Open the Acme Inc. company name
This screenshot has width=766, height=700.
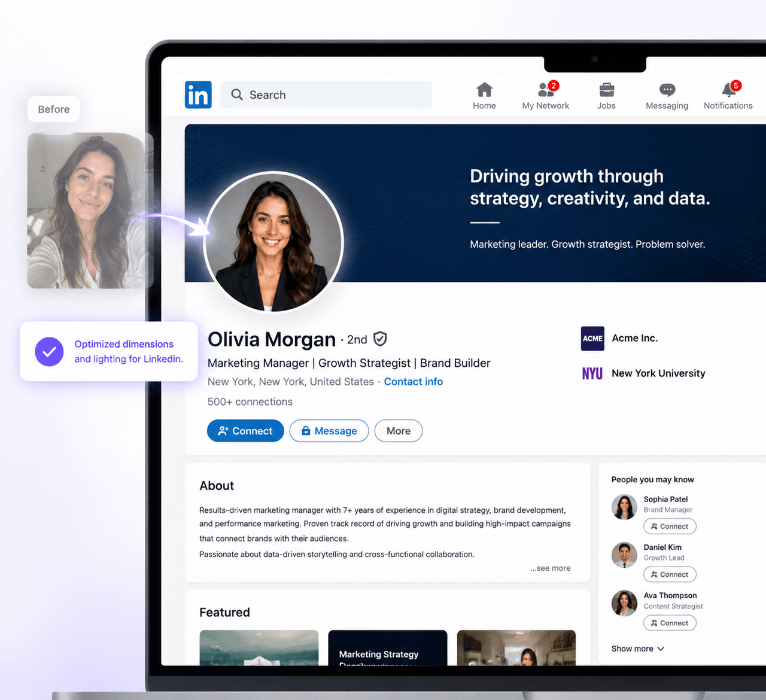pos(635,338)
